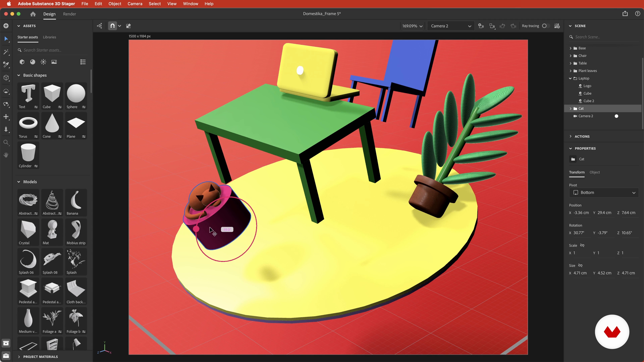Expand the Base folder

click(x=571, y=48)
